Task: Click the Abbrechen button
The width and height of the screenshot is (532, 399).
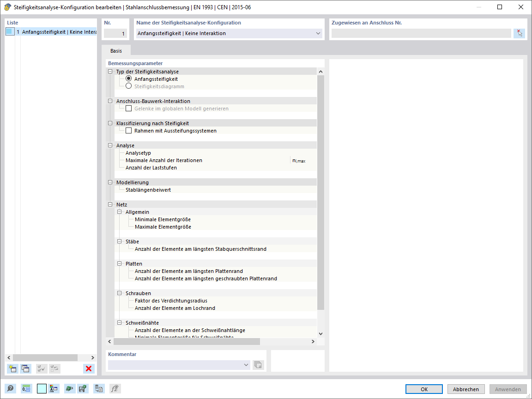Action: [466, 389]
